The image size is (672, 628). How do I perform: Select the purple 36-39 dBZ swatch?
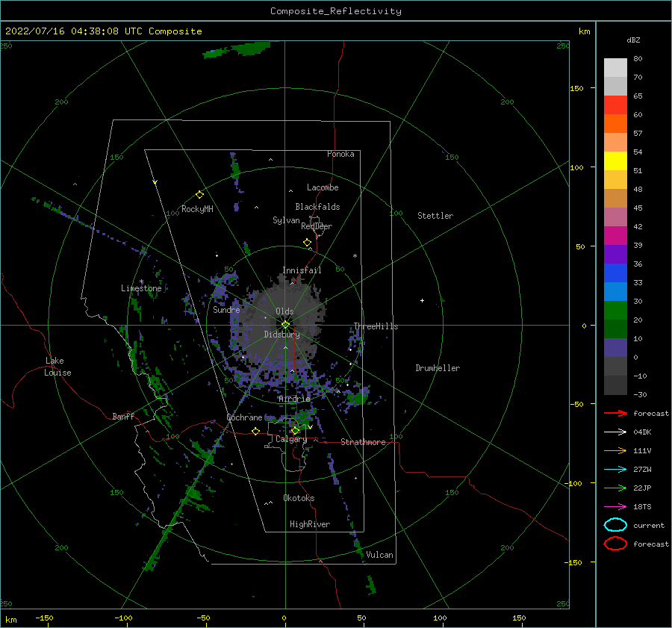coord(615,255)
